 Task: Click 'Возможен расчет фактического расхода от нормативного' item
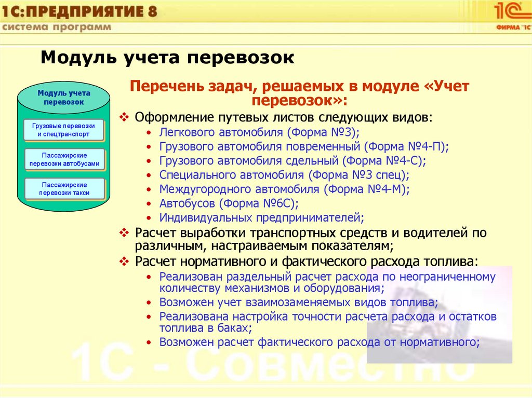pos(320,342)
